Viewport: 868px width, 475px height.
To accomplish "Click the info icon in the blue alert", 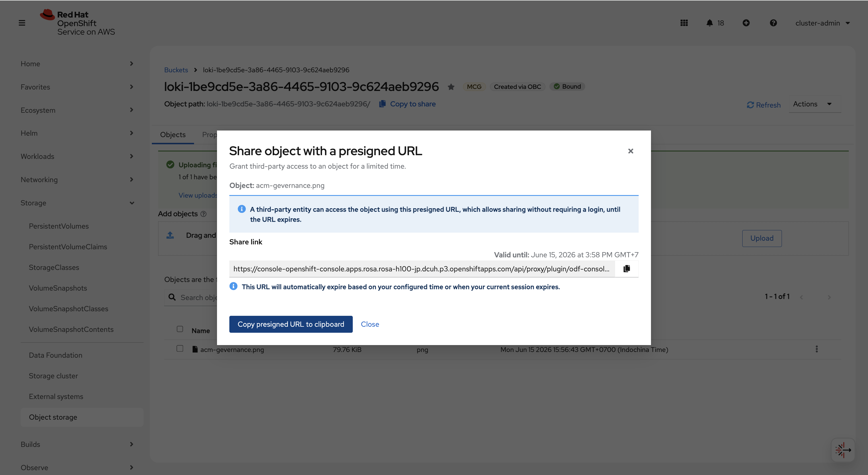I will tap(241, 209).
